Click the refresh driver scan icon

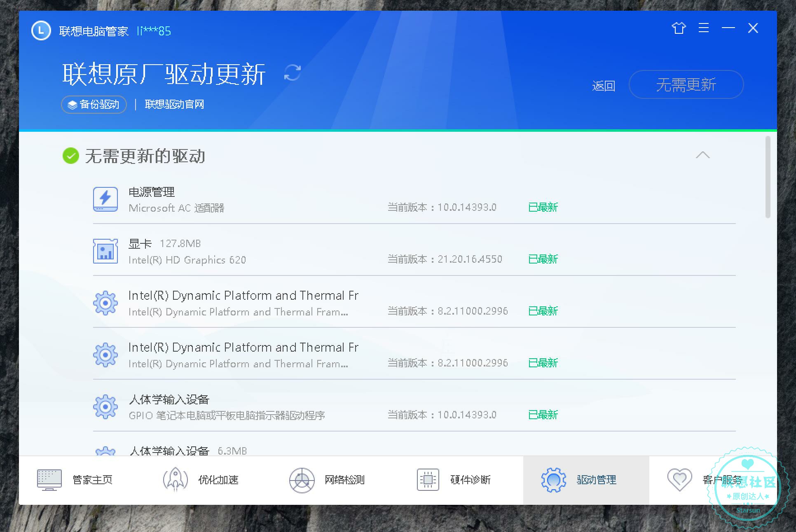(293, 73)
